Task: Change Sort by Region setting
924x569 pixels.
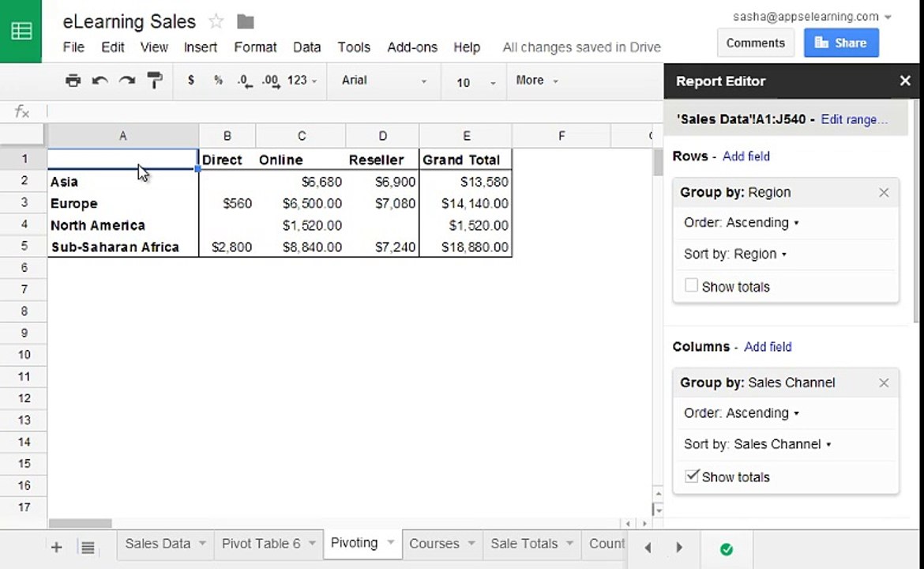Action: coord(734,254)
